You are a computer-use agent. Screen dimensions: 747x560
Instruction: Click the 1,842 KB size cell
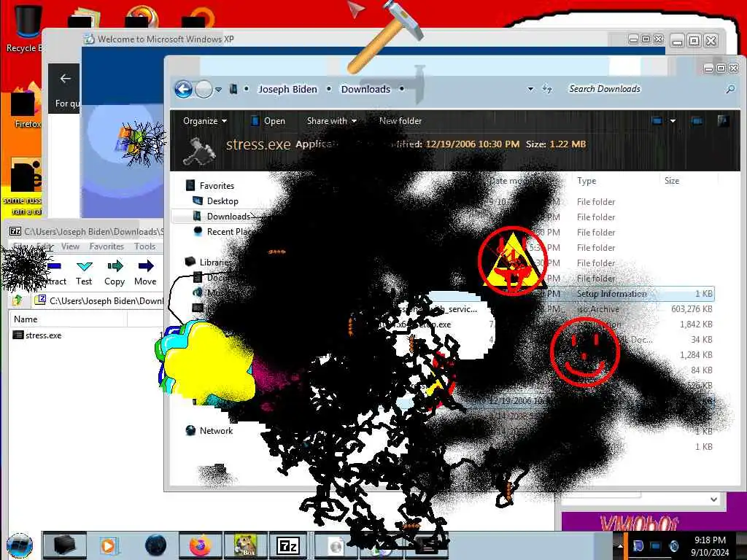[696, 324]
